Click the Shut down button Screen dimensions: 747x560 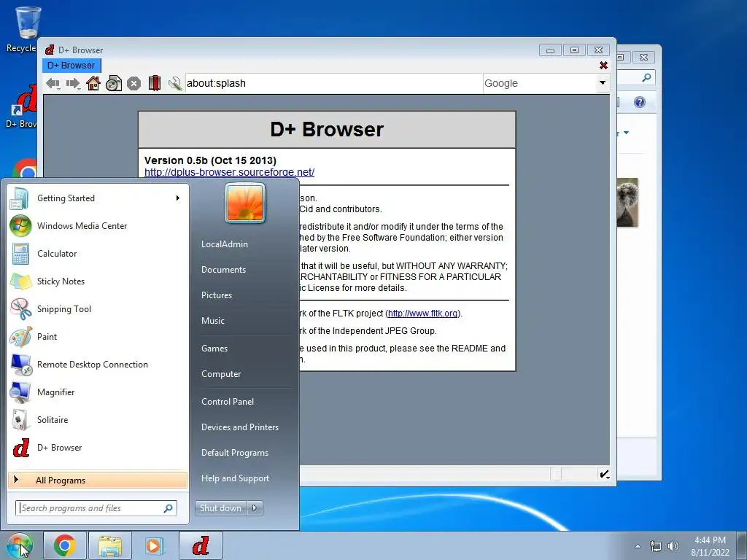220,508
